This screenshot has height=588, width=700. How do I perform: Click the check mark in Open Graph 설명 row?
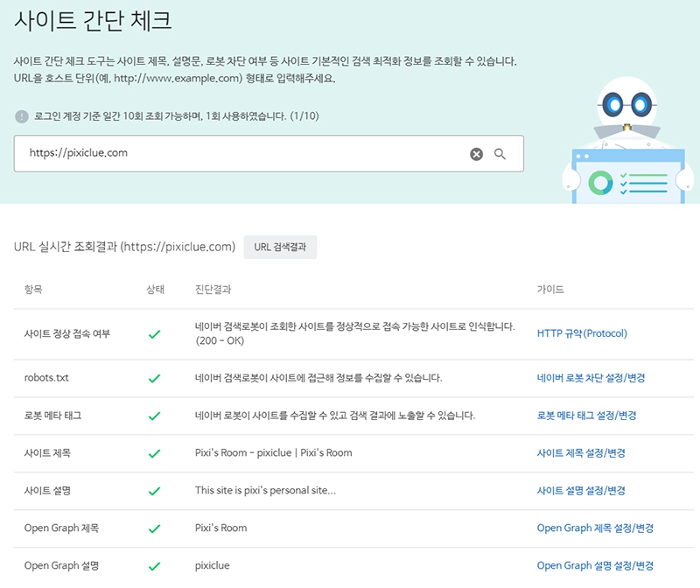[x=155, y=566]
